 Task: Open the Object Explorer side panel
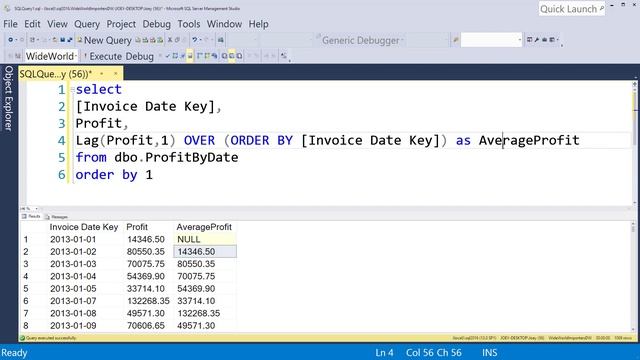pos(9,98)
